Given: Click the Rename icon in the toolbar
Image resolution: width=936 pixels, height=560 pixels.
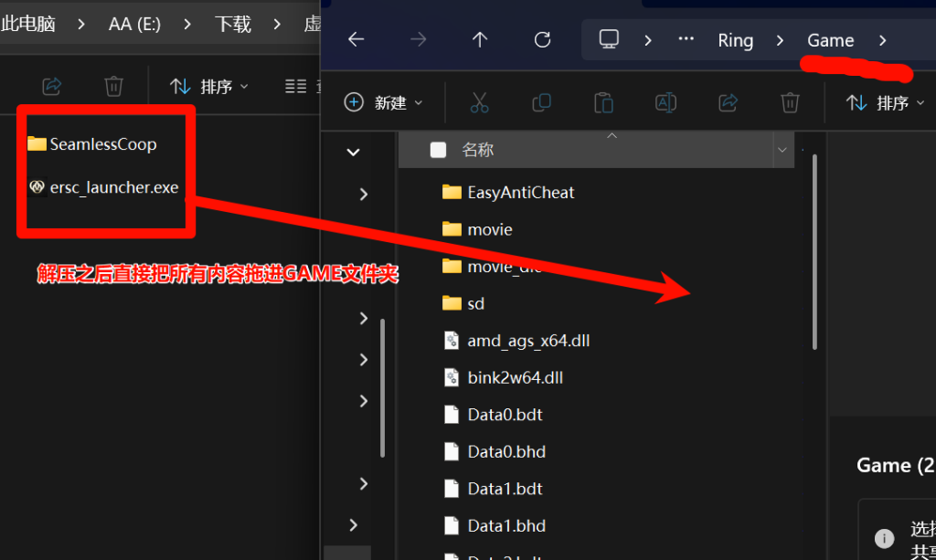Looking at the screenshot, I should pyautogui.click(x=665, y=102).
